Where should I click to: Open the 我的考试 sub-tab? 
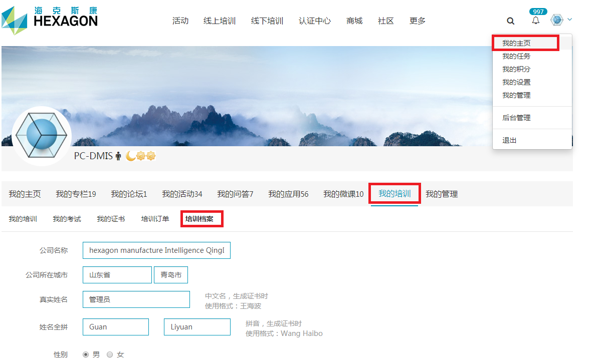pos(67,219)
